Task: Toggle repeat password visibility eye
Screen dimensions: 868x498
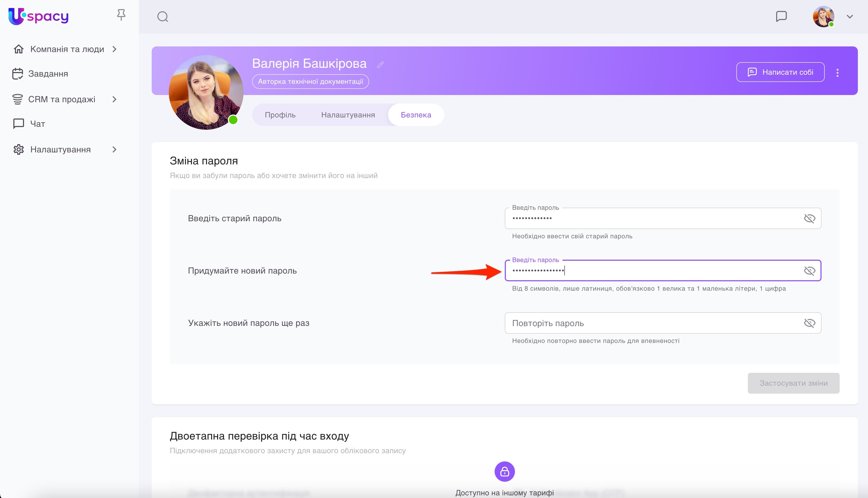Action: 809,323
